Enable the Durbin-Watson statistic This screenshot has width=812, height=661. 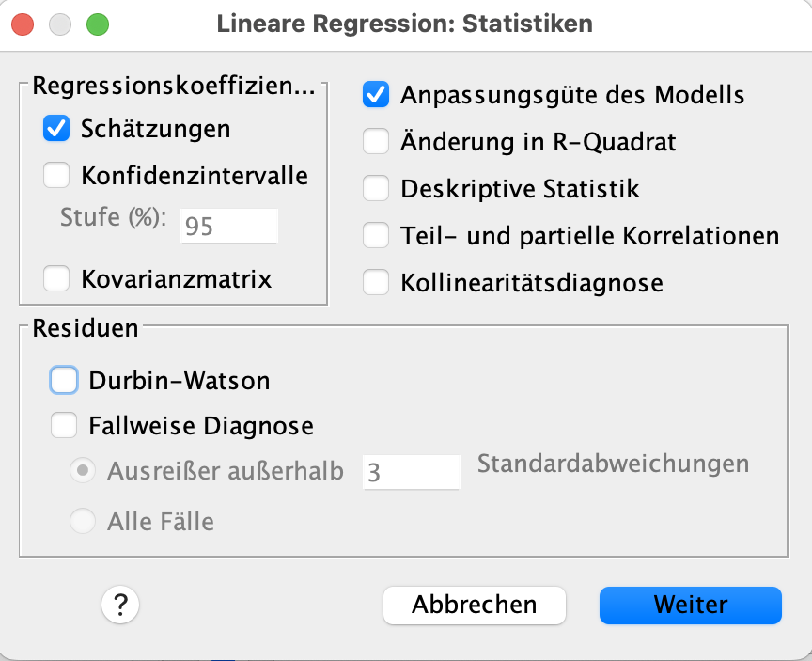click(x=64, y=380)
